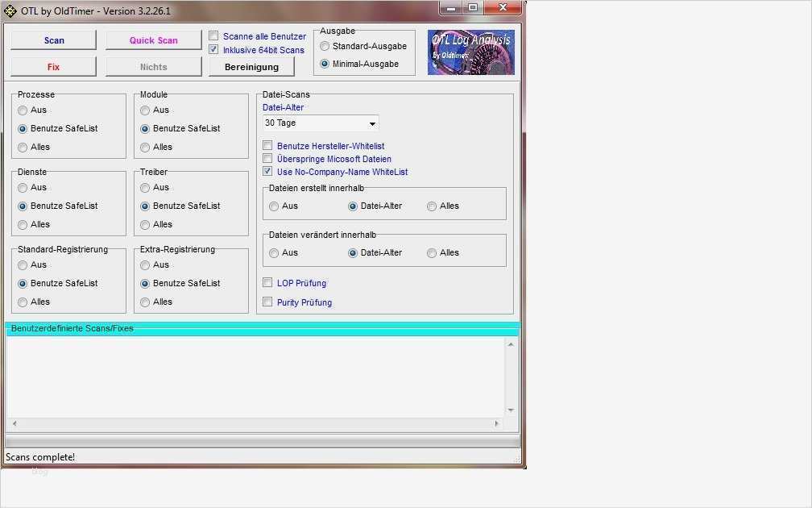Enable the LOP Prüfung option
Image resolution: width=812 pixels, height=508 pixels.
(x=267, y=282)
